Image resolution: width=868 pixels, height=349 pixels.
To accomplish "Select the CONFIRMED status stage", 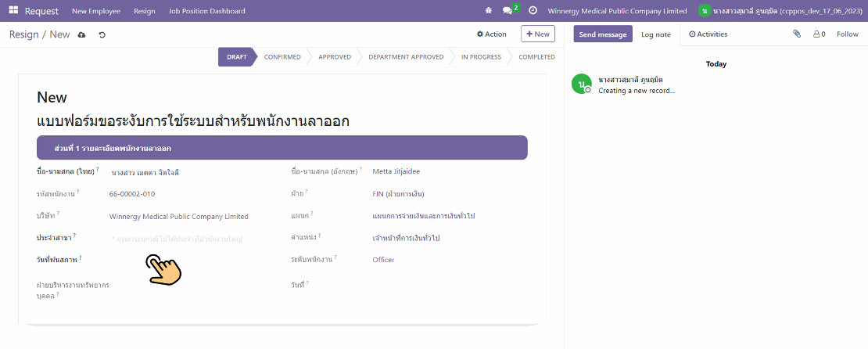I will tap(282, 57).
